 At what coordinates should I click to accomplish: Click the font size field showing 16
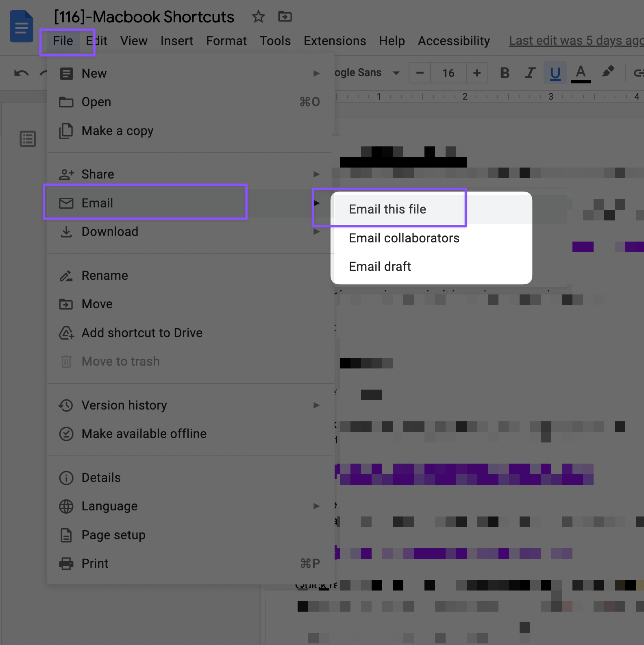[448, 73]
